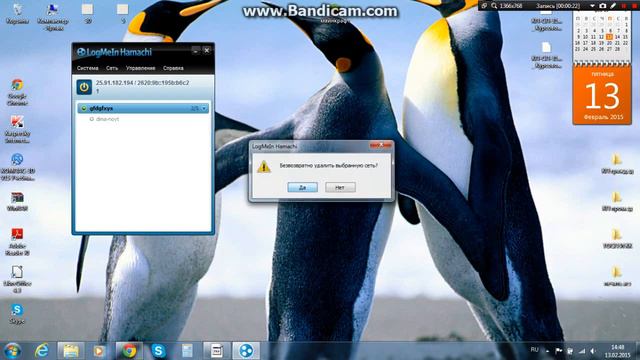Screen dimensions: 640x360
Task: Open the Kaspersky desktop shortcut
Action: 17,129
